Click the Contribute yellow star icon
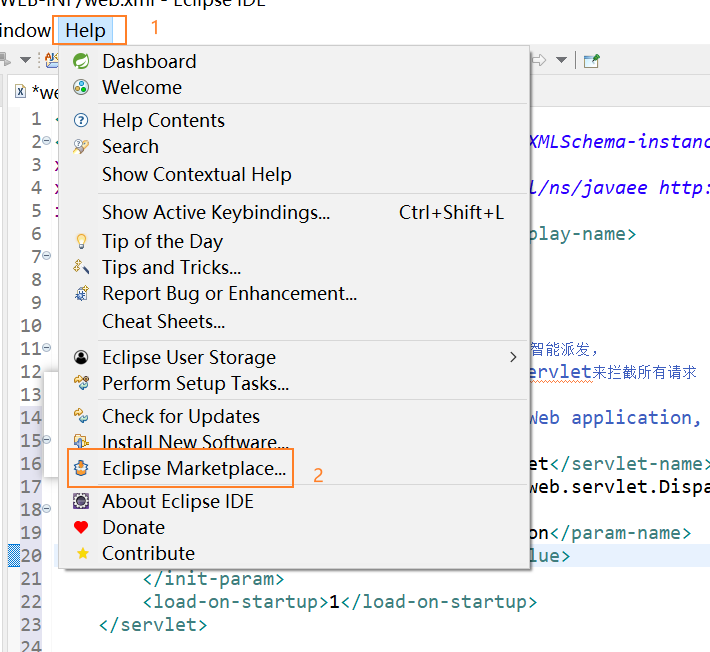The width and height of the screenshot is (710, 652). [x=82, y=553]
